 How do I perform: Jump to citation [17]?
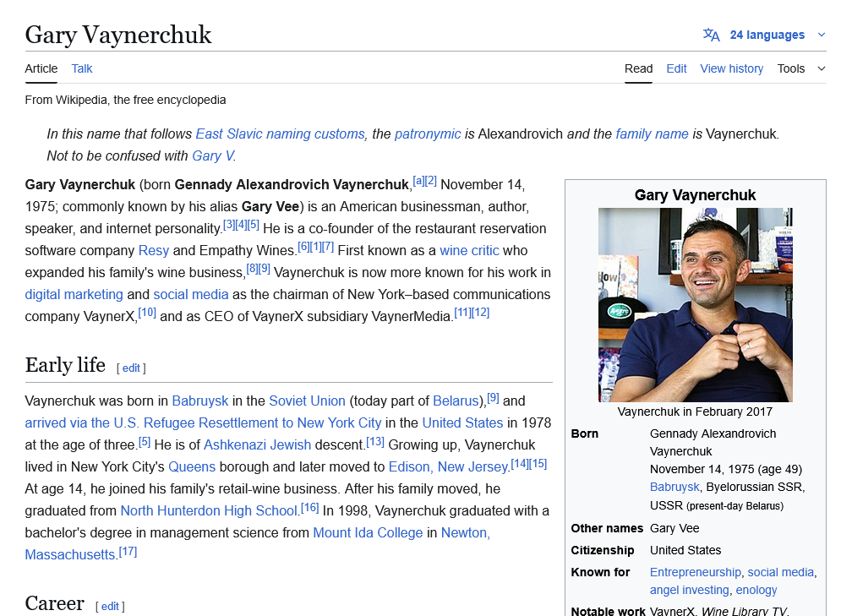[128, 551]
